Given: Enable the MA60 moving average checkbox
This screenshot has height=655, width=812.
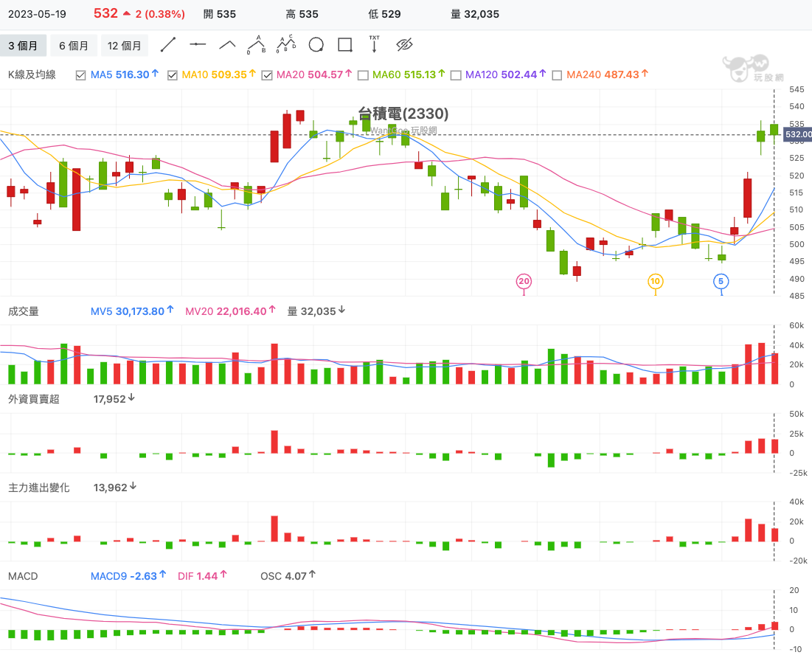Looking at the screenshot, I should 363,74.
